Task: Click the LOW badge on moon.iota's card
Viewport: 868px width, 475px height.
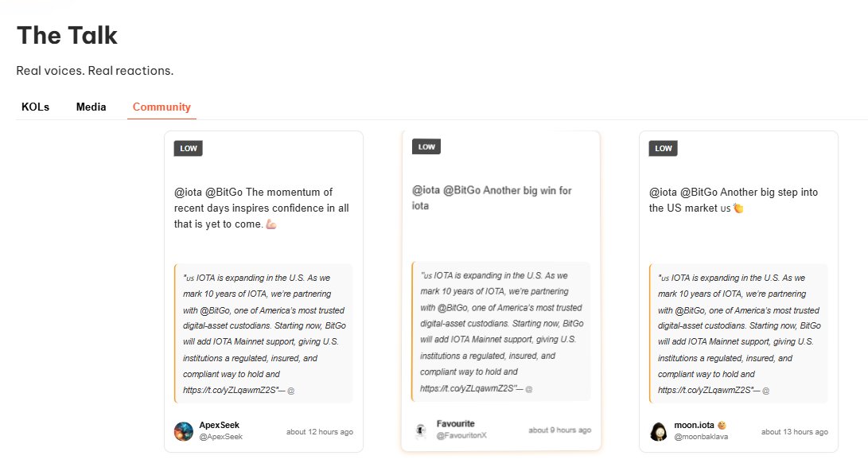Action: 664,148
